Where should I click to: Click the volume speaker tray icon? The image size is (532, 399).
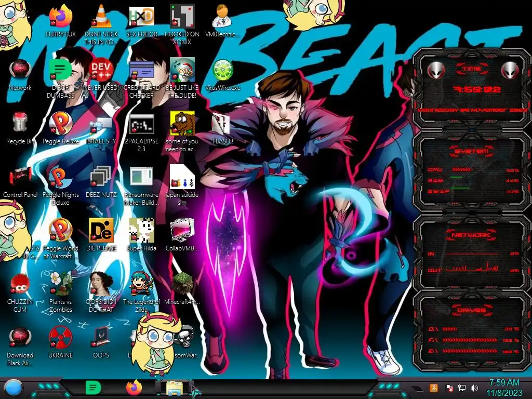click(x=474, y=388)
